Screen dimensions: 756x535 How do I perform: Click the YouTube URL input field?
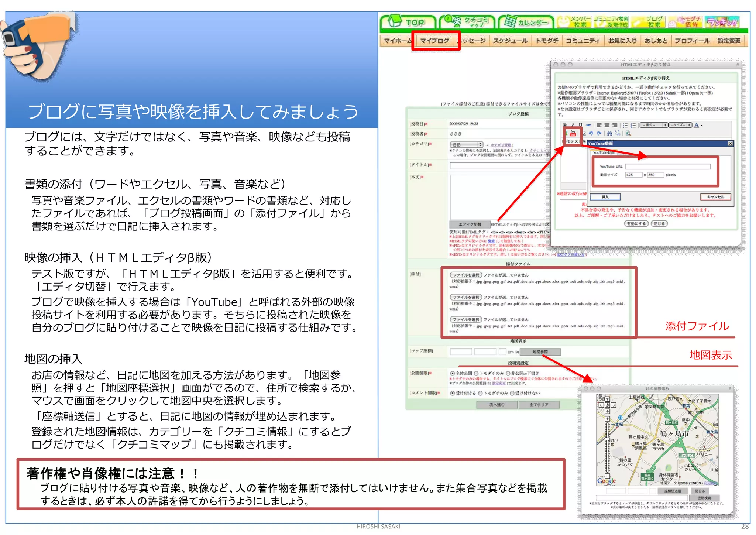[x=667, y=167]
